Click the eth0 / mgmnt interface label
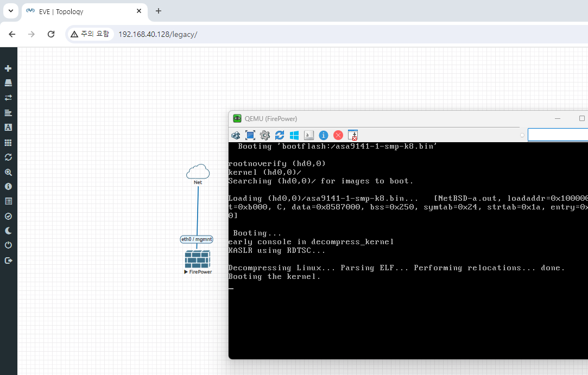The height and width of the screenshot is (375, 588). pyautogui.click(x=197, y=239)
